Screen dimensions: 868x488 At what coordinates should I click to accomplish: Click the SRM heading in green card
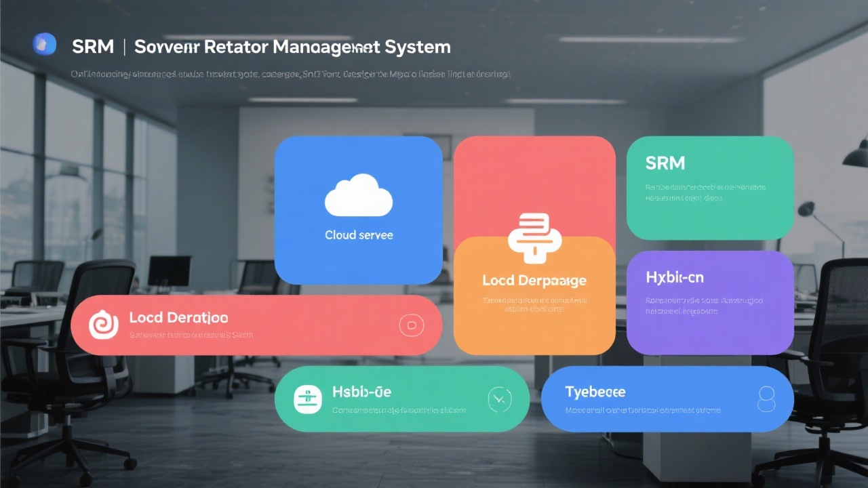[x=665, y=163]
